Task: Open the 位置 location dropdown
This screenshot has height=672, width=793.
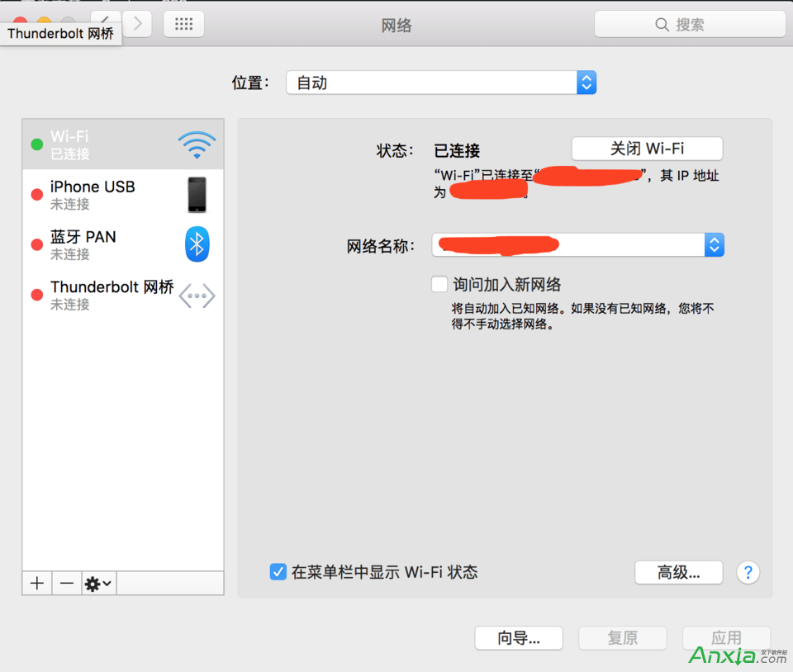Action: [441, 83]
